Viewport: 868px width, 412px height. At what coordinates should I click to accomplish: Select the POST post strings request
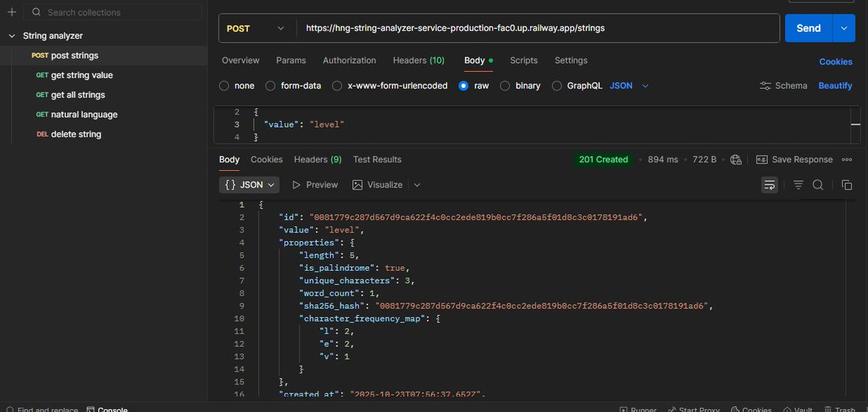[104, 55]
